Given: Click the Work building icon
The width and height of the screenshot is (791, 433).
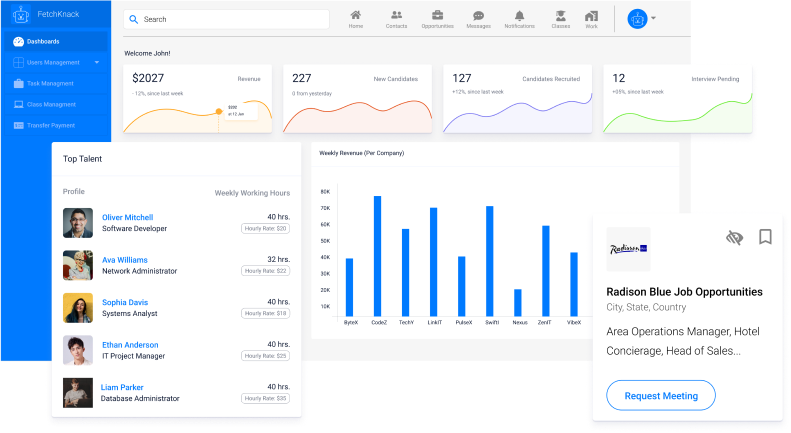Looking at the screenshot, I should (591, 16).
